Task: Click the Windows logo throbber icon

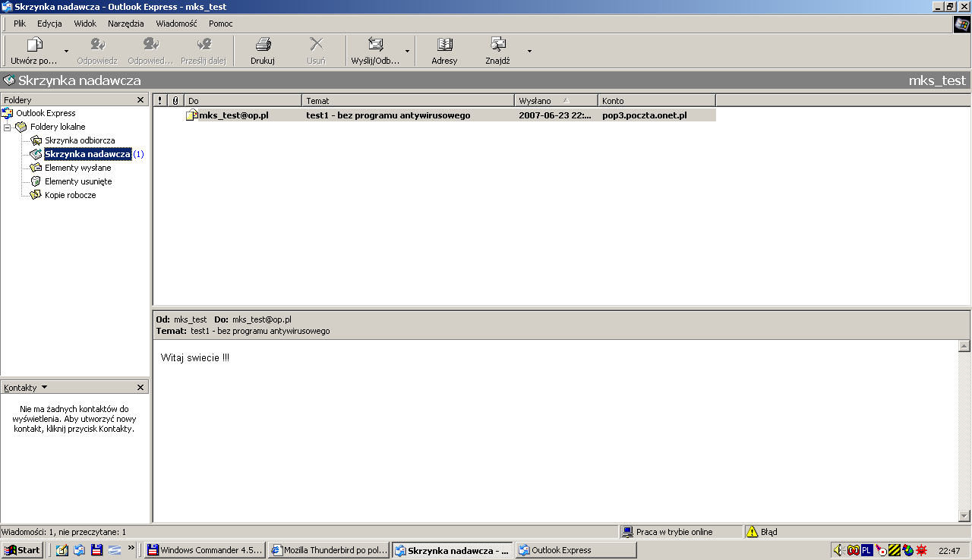Action: click(x=961, y=24)
